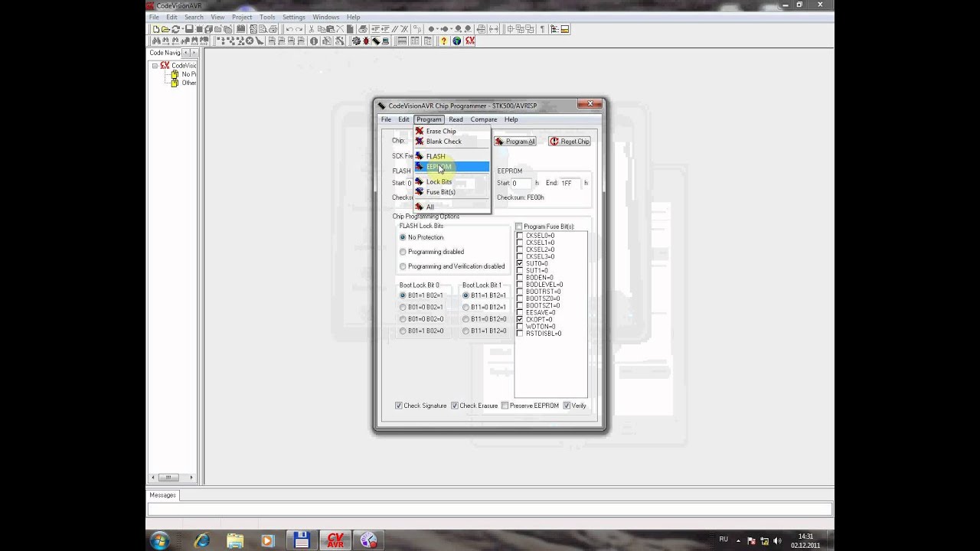Viewport: 980px width, 551px height.
Task: Click the Undo arrow toolbar icon
Action: point(289,29)
